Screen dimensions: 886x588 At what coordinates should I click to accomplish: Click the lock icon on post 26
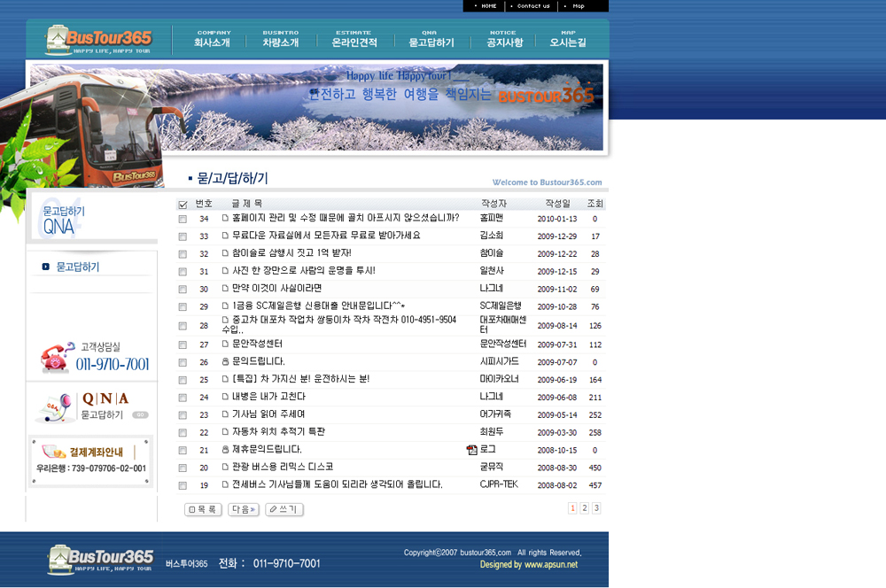pos(225,362)
